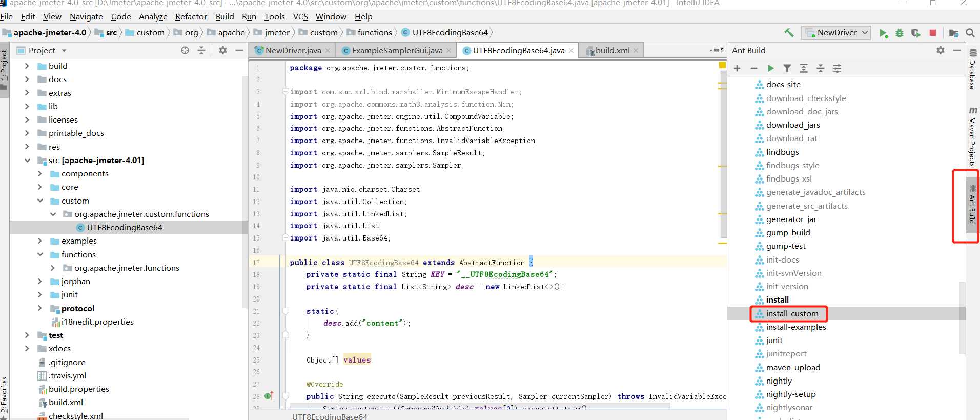Open Ant Build panel settings gear
The height and width of the screenshot is (420, 980).
pos(940,50)
